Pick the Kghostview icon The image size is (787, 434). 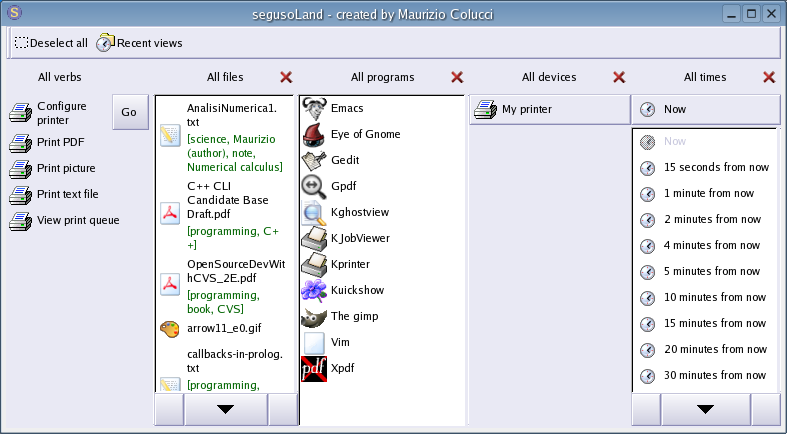(x=314, y=212)
